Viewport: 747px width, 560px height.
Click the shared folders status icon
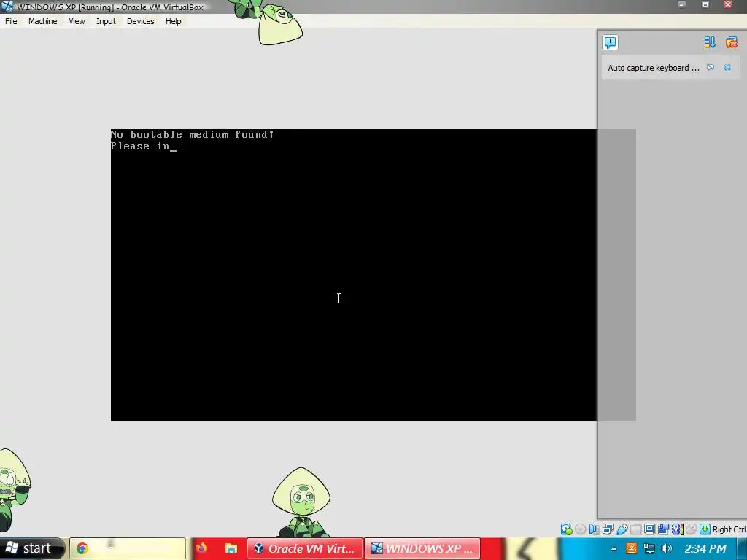tap(635, 529)
